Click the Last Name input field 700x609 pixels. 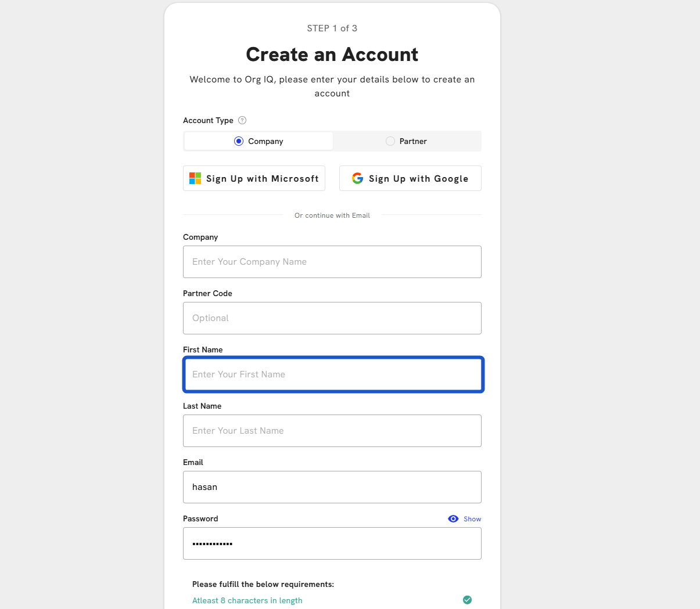[x=332, y=431]
